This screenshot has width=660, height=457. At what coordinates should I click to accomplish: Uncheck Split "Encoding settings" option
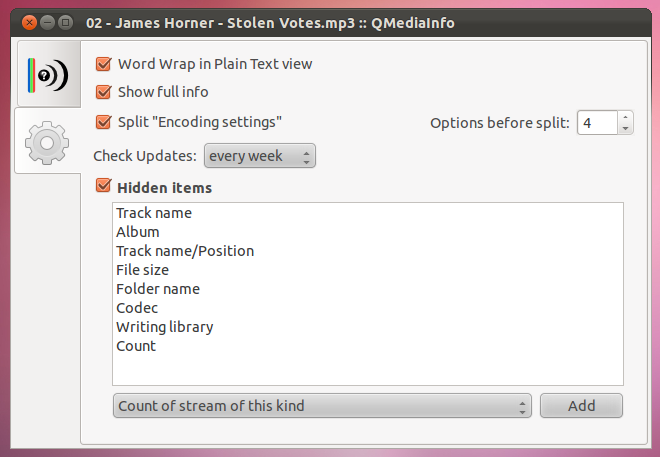click(x=104, y=122)
